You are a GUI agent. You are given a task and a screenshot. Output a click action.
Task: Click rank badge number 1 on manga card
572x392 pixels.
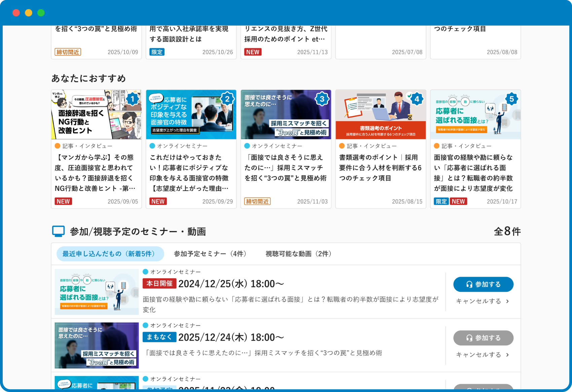click(x=133, y=99)
